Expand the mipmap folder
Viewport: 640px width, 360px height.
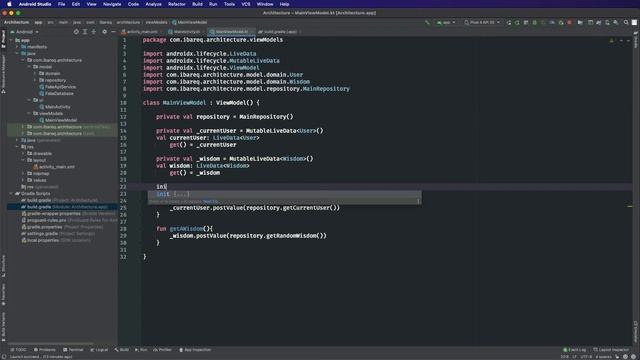(23, 173)
